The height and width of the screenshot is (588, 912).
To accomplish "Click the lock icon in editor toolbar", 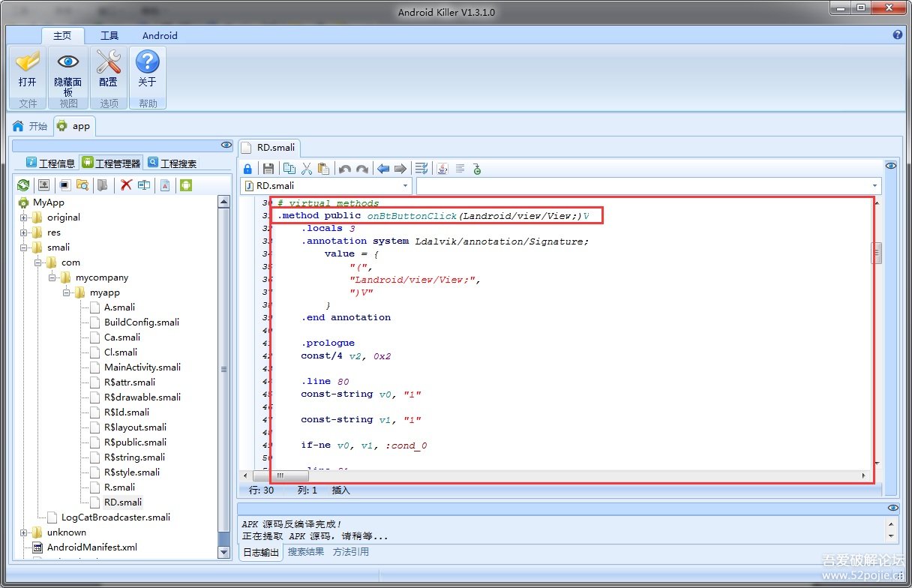I will click(x=247, y=169).
